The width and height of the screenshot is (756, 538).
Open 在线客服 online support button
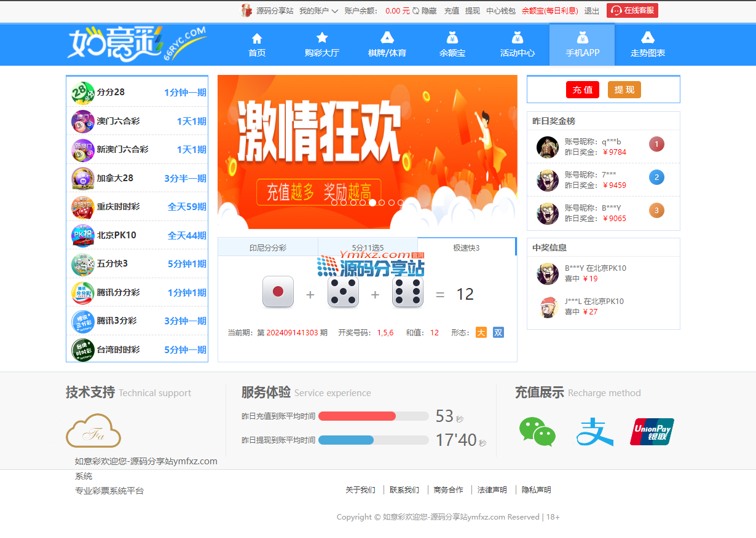tap(632, 10)
